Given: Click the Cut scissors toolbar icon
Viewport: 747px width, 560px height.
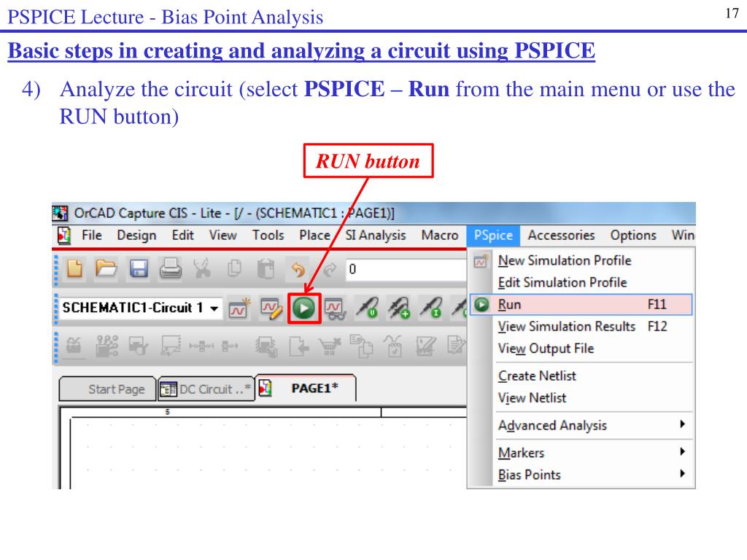Looking at the screenshot, I should 202,269.
